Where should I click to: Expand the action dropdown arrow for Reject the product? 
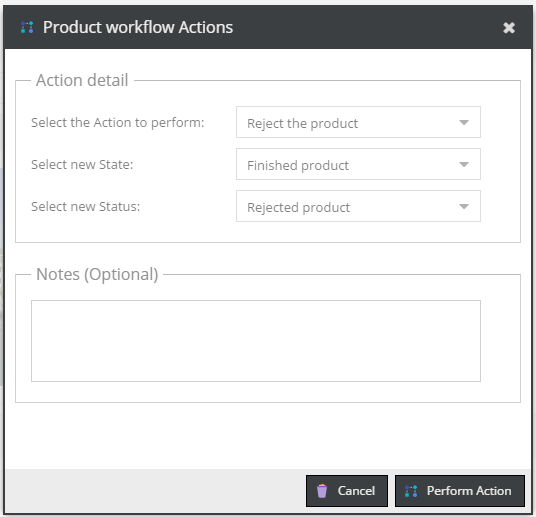464,122
